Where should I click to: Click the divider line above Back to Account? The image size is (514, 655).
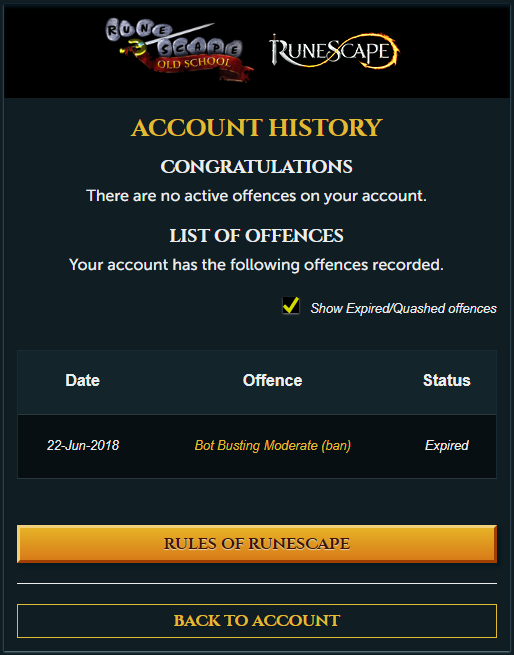click(257, 583)
